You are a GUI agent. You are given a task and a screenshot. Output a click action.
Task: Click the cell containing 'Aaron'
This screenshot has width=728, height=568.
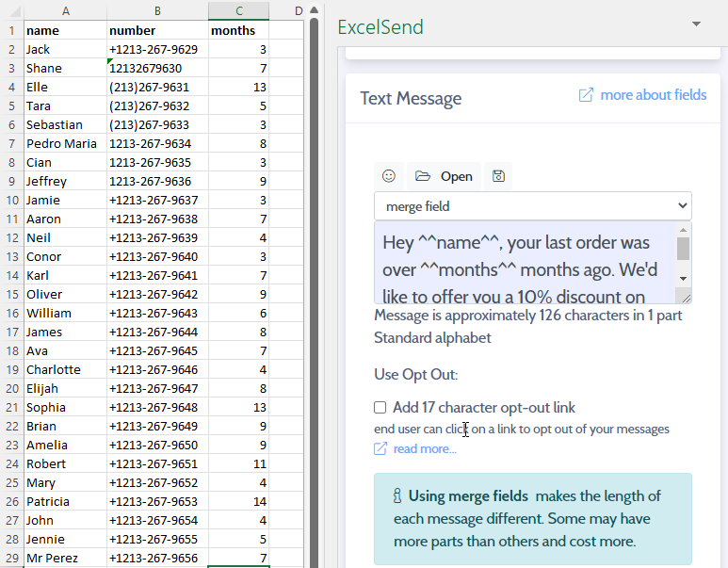pyautogui.click(x=66, y=219)
